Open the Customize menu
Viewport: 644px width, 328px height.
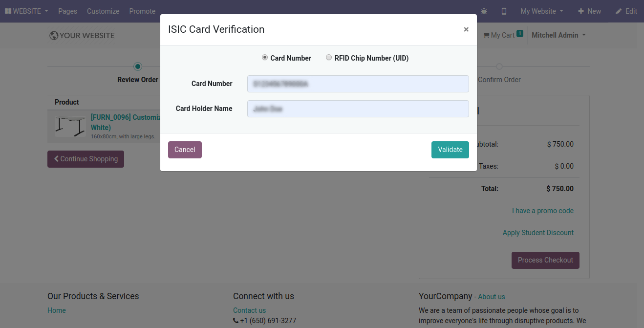[103, 11]
